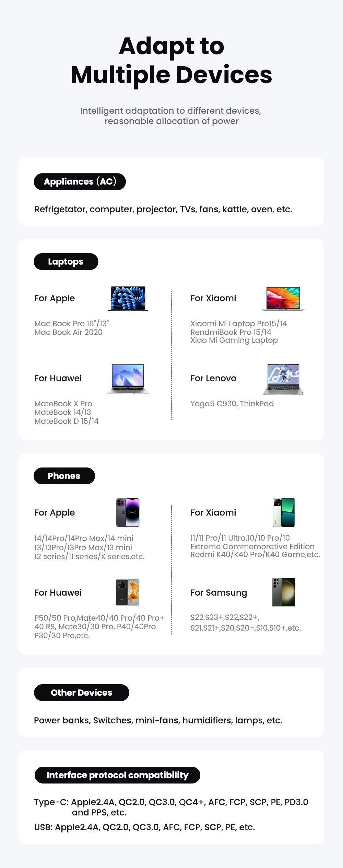Click the Xiaomi laptop image

pyautogui.click(x=283, y=298)
